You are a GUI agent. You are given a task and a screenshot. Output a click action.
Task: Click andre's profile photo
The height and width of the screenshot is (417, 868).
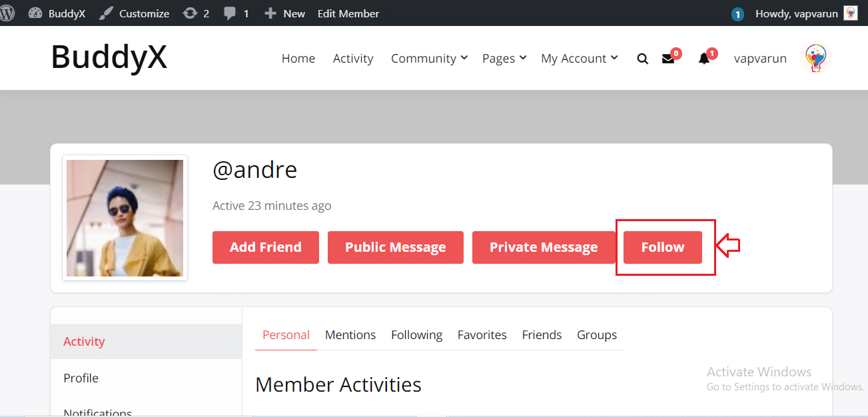[125, 218]
